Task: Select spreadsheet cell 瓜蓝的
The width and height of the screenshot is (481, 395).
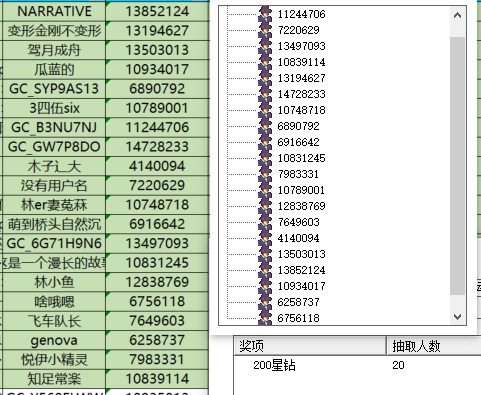Action: click(x=54, y=69)
